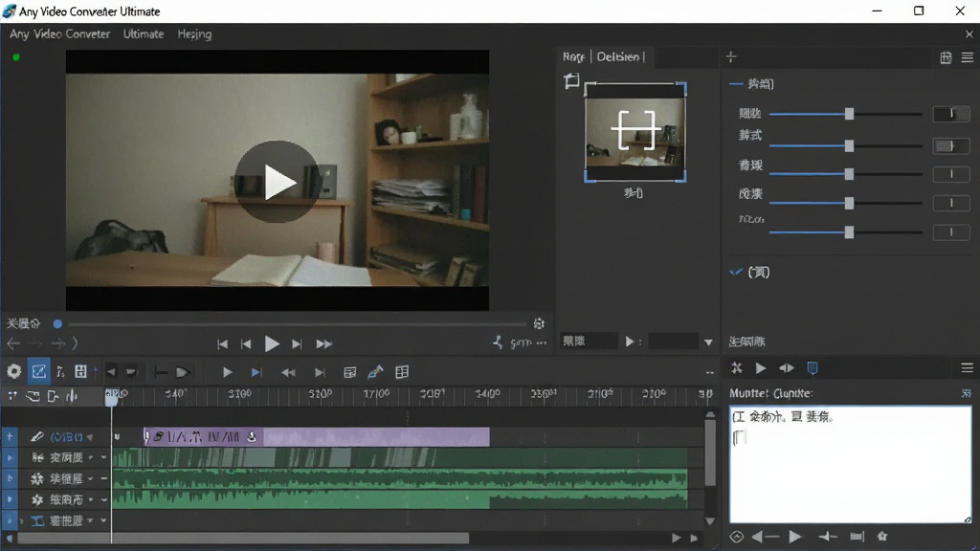The image size is (980, 551).
Task: Click the blue play-to-end icon in timeline toolbar
Action: [256, 372]
